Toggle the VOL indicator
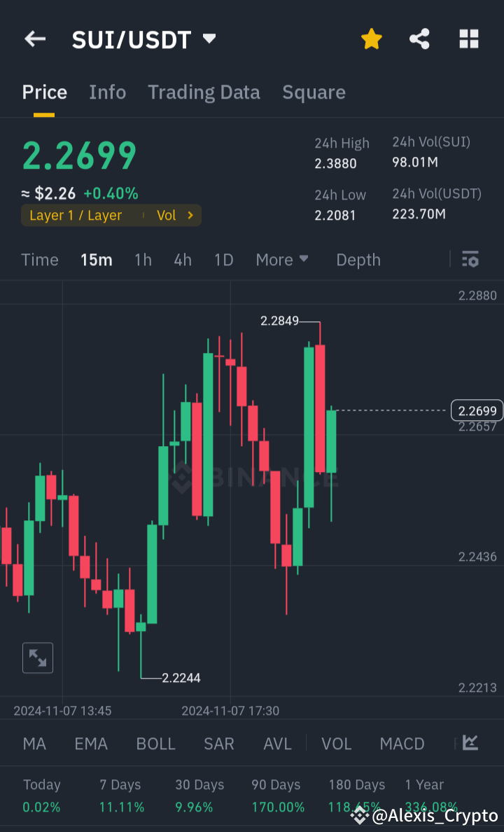504x832 pixels. tap(336, 743)
